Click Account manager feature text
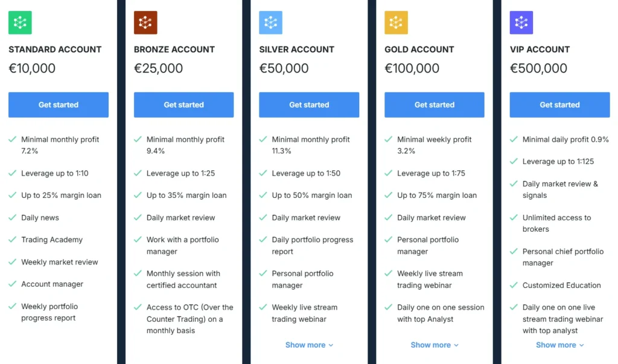 coord(53,284)
